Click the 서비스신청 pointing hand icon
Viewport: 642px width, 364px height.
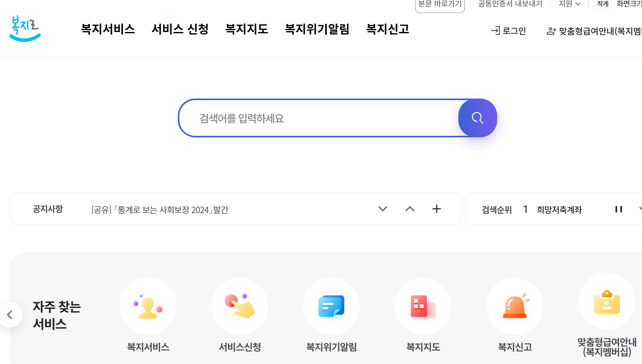coord(240,306)
